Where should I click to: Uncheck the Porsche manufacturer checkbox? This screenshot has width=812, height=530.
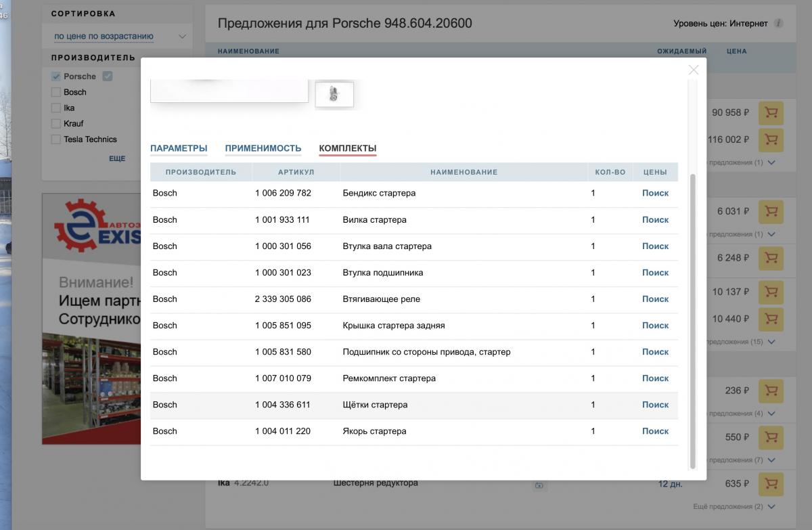(x=56, y=76)
